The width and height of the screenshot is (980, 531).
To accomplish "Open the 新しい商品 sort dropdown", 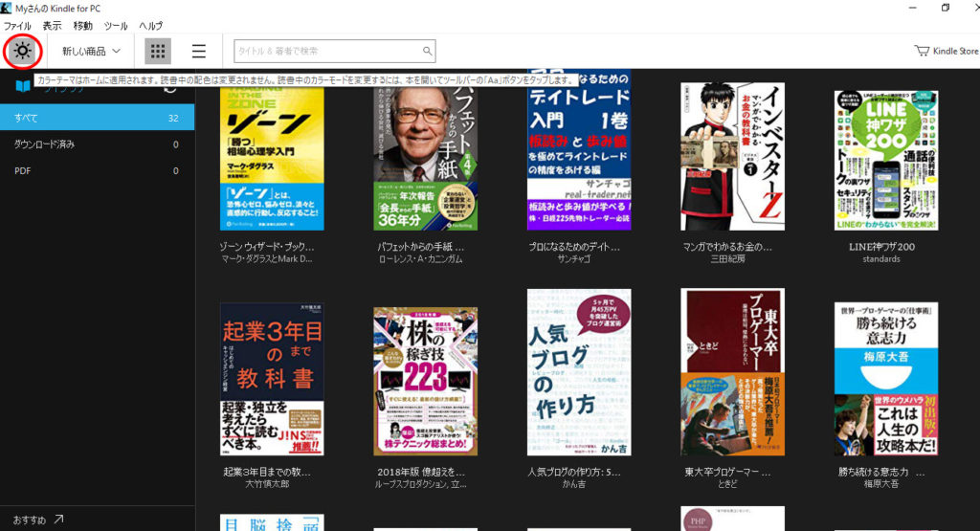I will 91,52.
